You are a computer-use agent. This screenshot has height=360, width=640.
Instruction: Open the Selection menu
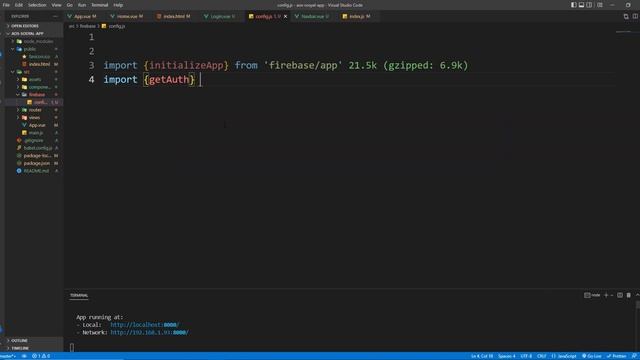pyautogui.click(x=37, y=5)
